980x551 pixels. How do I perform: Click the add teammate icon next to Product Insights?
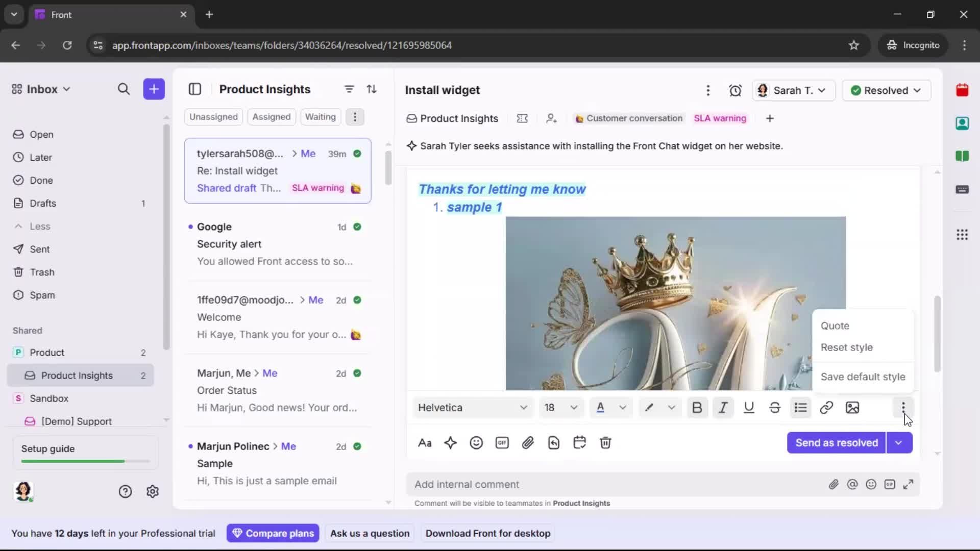point(551,118)
